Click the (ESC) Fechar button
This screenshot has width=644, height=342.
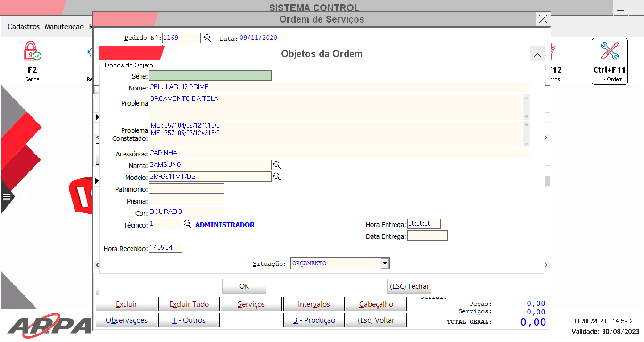(409, 286)
